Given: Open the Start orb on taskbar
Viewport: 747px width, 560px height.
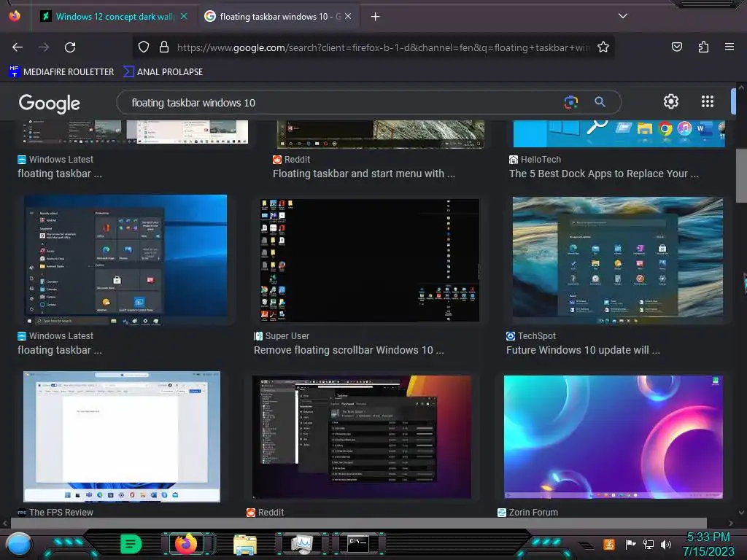Looking at the screenshot, I should (x=18, y=544).
